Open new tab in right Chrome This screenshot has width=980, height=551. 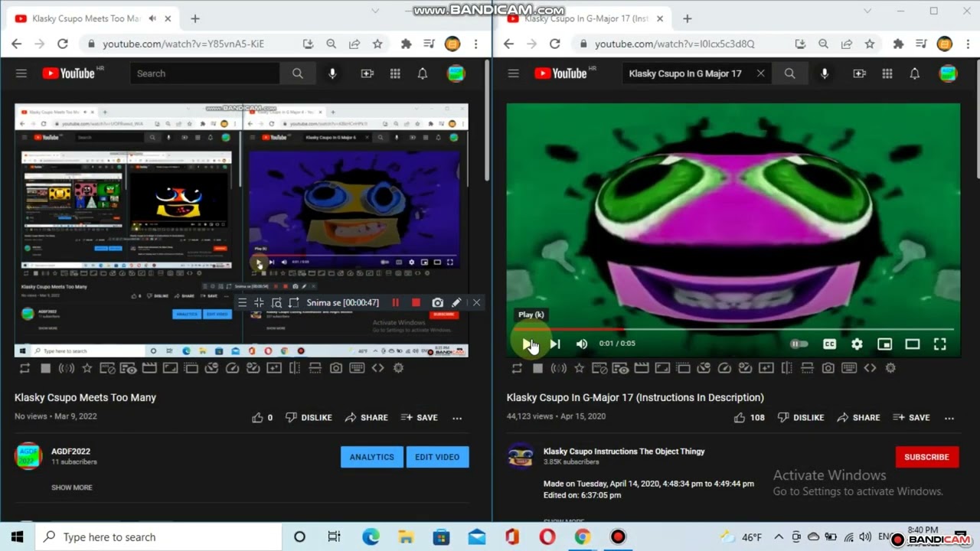click(687, 18)
